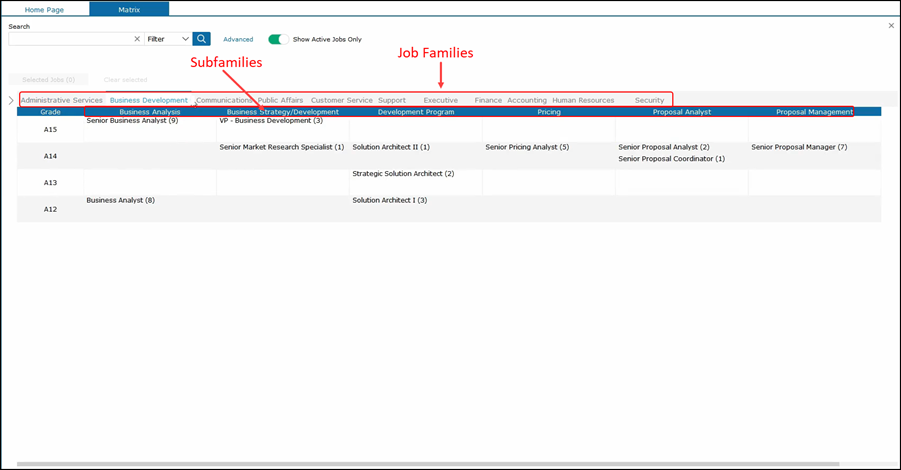Click the Senior Proposal Manager (7) job
The height and width of the screenshot is (470, 901).
pyautogui.click(x=799, y=147)
